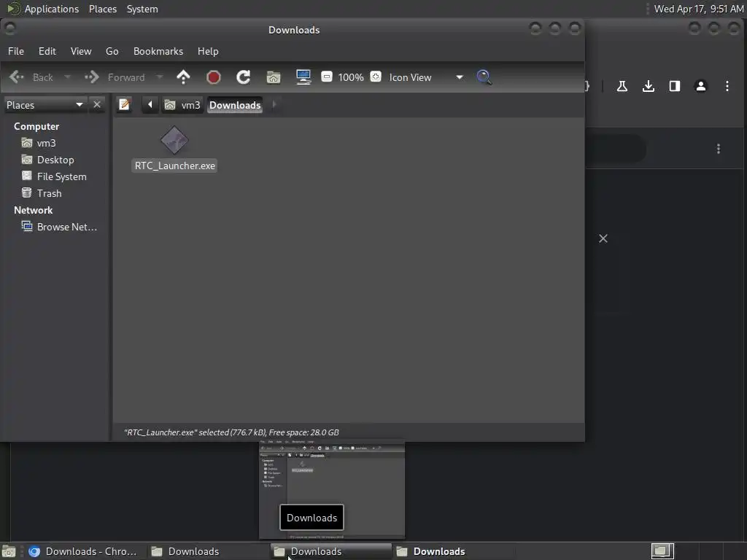Click the Chrome labs flask icon
Viewport: 747px width, 560px height.
(x=622, y=86)
